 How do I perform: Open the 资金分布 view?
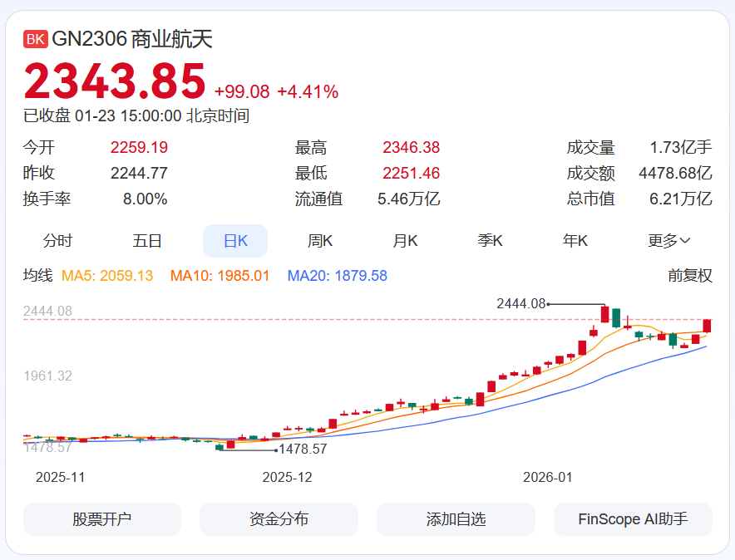point(279,519)
